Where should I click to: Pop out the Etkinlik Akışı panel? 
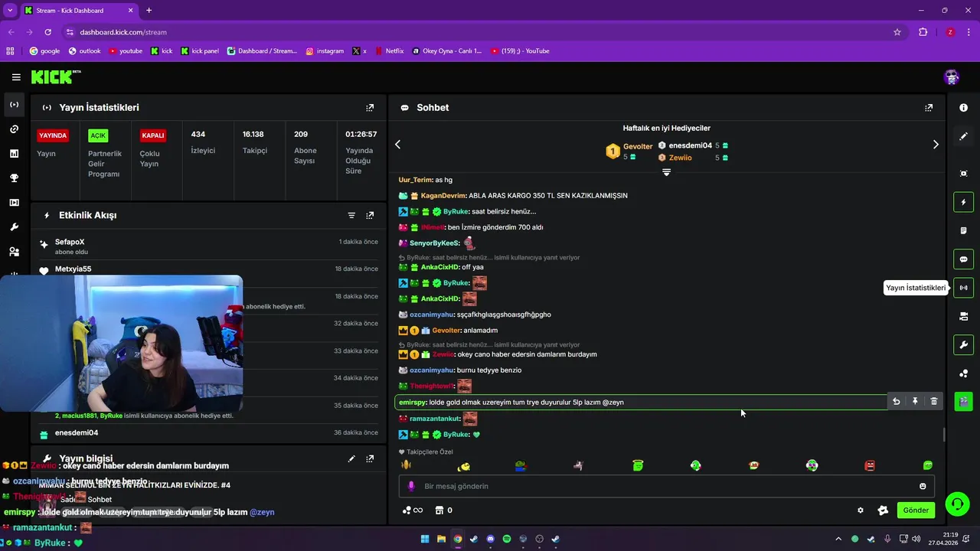coord(370,216)
